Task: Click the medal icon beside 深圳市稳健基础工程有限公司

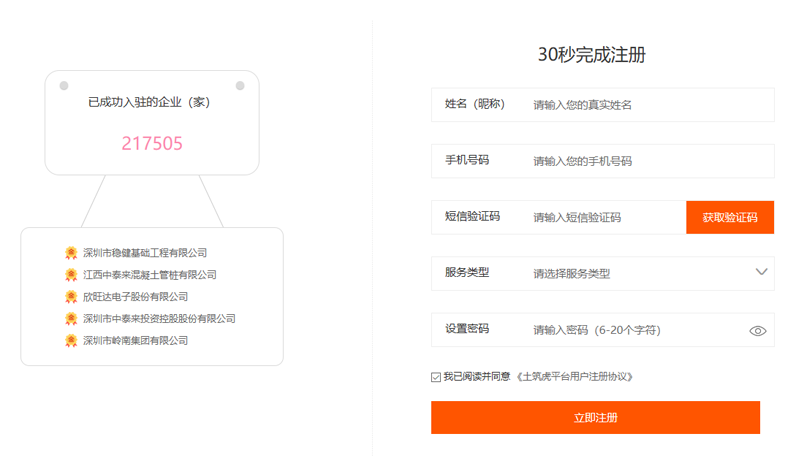Action: pos(71,253)
